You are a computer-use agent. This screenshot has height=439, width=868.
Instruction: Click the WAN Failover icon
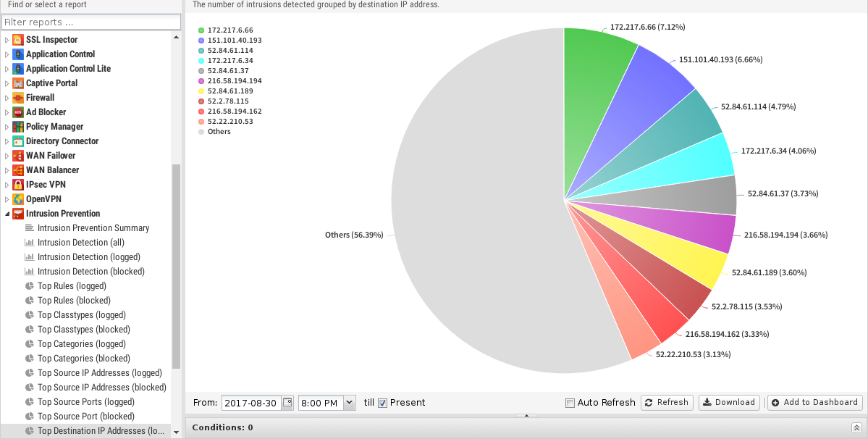(17, 156)
